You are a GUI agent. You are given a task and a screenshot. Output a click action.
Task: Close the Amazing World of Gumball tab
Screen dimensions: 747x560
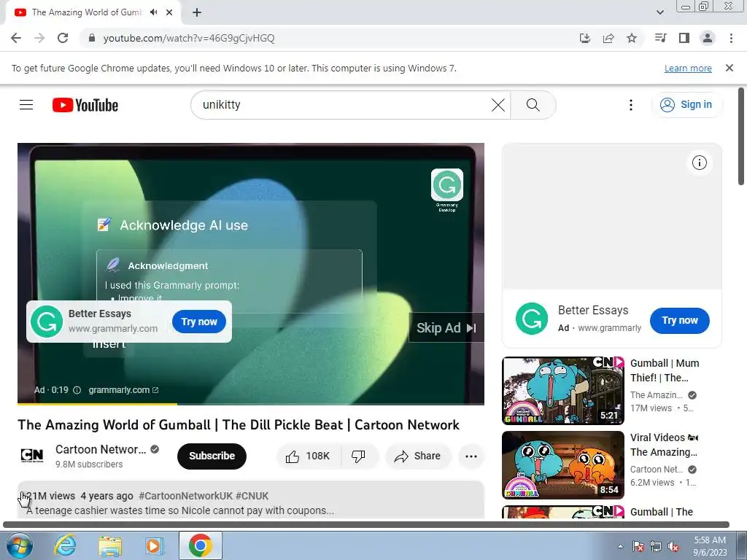(169, 12)
